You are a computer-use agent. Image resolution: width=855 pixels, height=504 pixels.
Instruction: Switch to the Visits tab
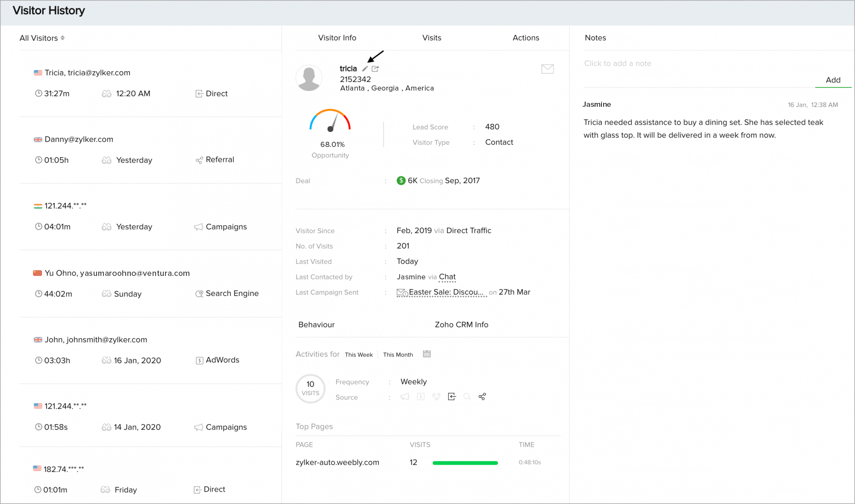431,38
